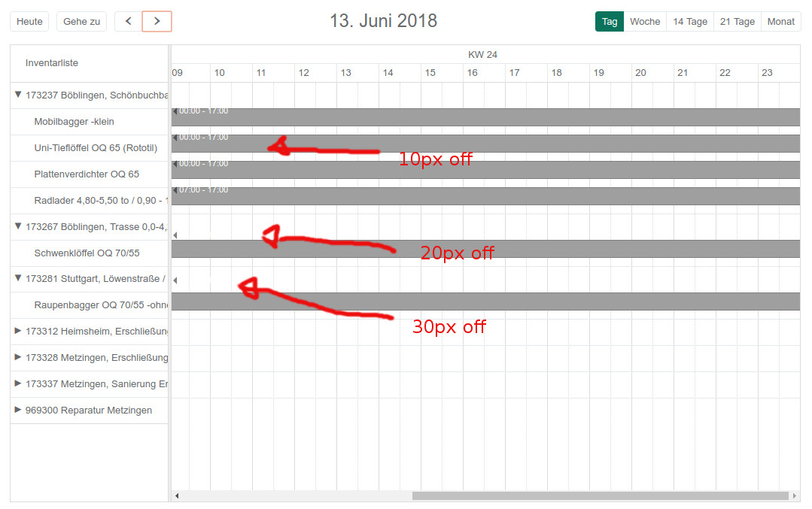Click the arrow icon on Radlader's 07:00-17:00 bar
The image size is (812, 509).
(x=175, y=189)
